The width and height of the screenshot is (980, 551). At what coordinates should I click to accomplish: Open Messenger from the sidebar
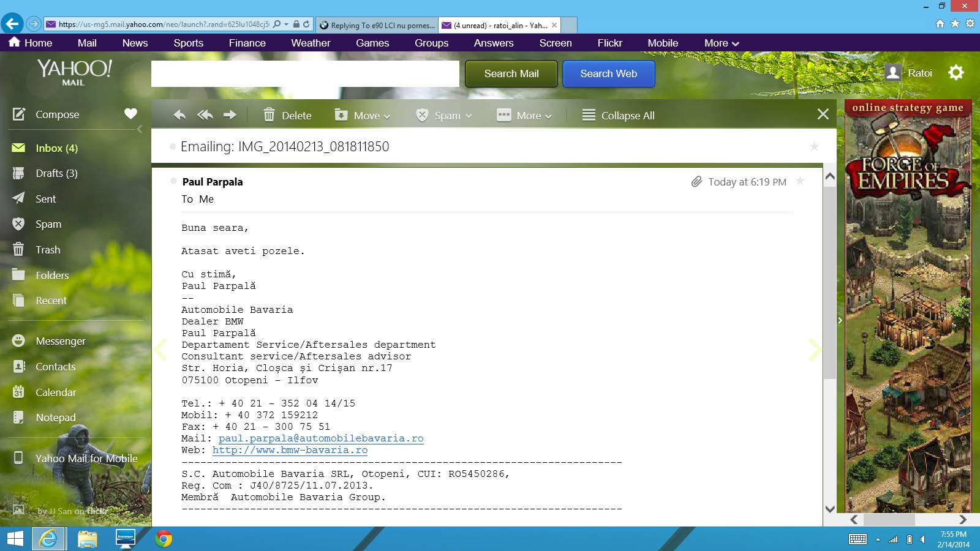[60, 341]
